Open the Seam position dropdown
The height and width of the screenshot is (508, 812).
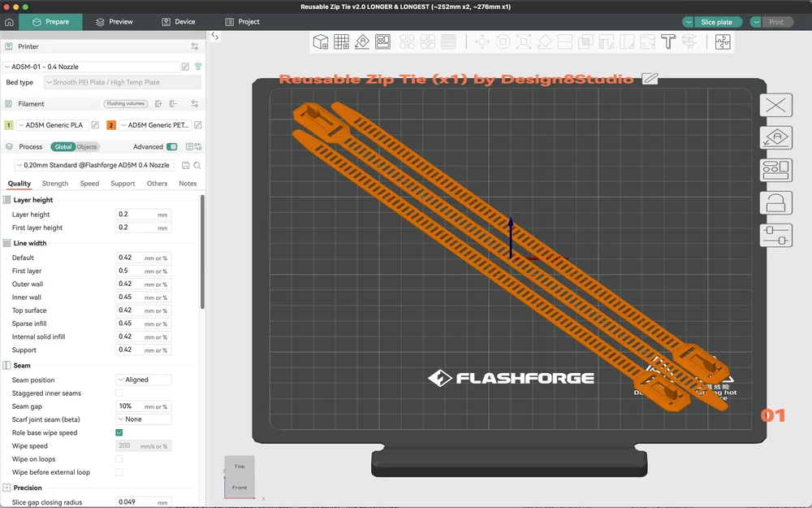(x=144, y=380)
